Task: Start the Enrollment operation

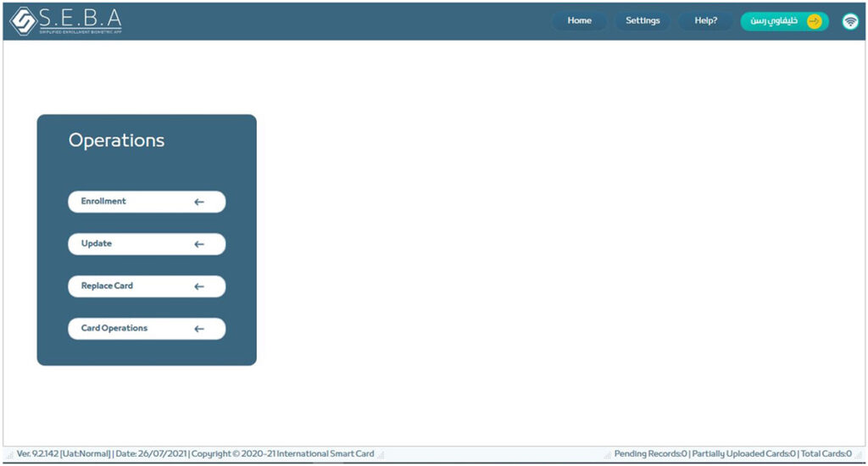Action: (x=147, y=202)
